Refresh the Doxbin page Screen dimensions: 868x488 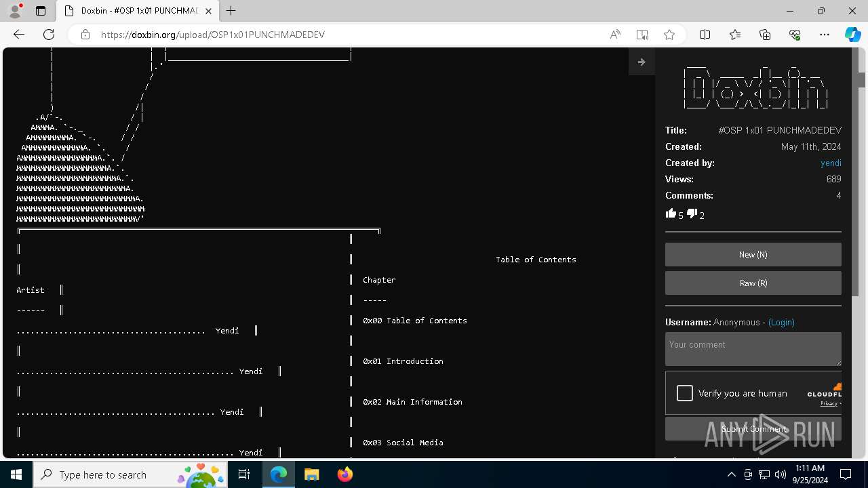(x=49, y=35)
